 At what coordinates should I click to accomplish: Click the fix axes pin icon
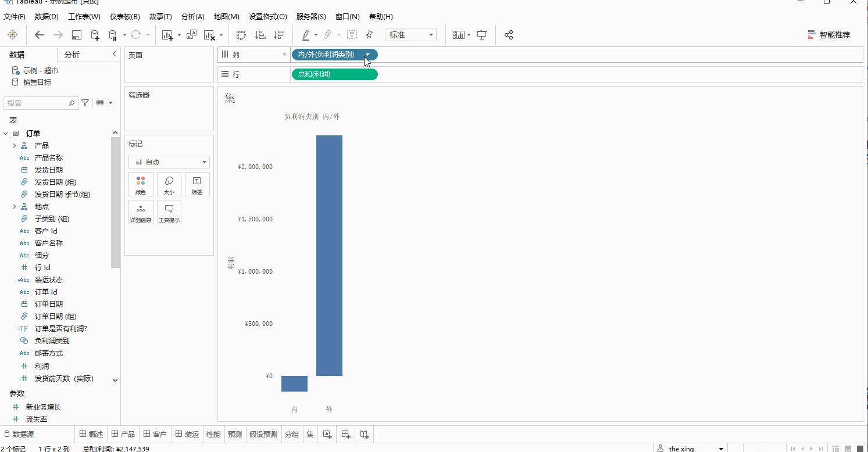click(x=369, y=35)
